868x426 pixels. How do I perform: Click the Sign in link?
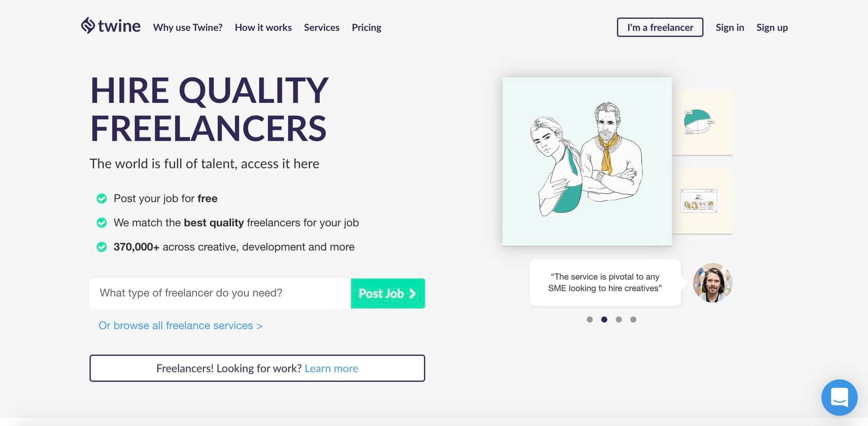click(730, 27)
